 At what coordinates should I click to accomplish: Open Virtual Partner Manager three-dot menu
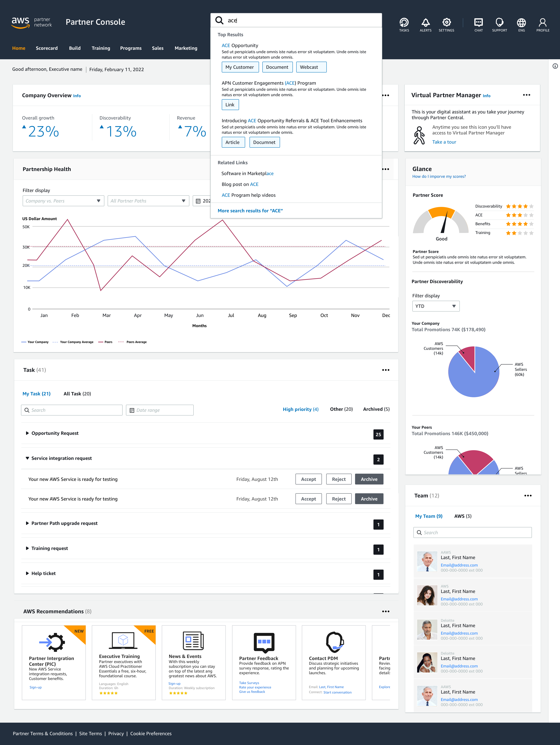point(526,95)
